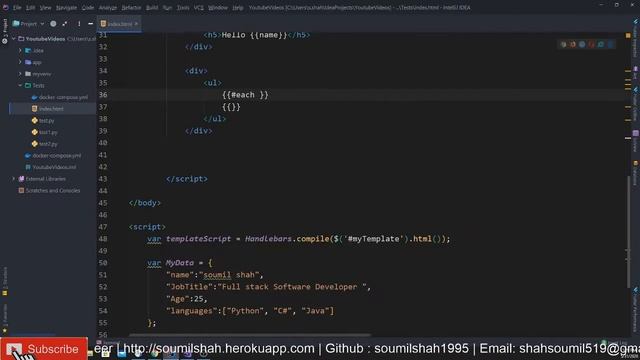Collapse the YoutubeVideos project root
The width and height of the screenshot is (640, 360).
[x=13, y=39]
